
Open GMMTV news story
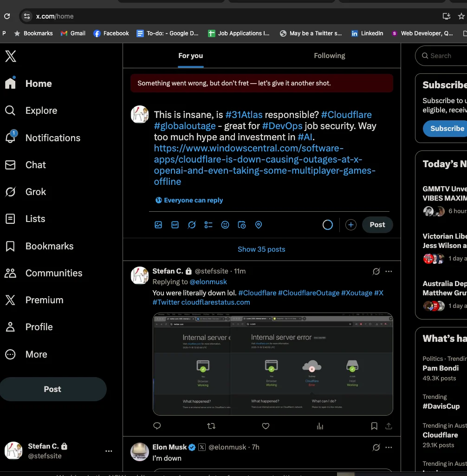tap(445, 200)
